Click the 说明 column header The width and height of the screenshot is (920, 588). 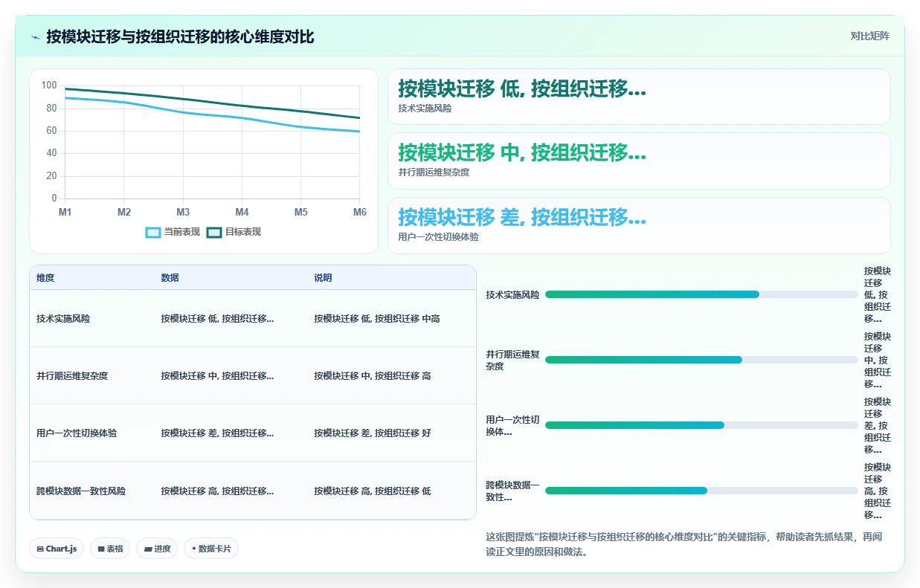[323, 278]
